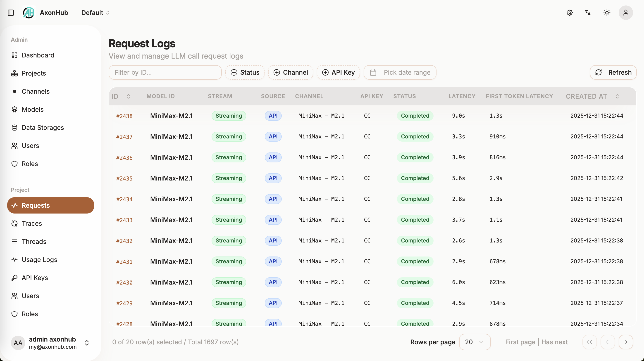
Task: Open request #2438 details
Action: pos(124,116)
